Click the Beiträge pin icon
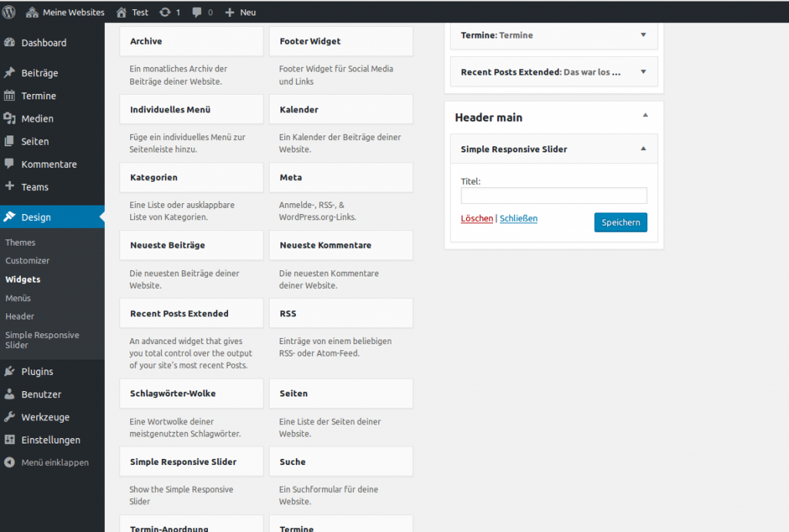Screen dimensions: 789x532 pos(9,72)
